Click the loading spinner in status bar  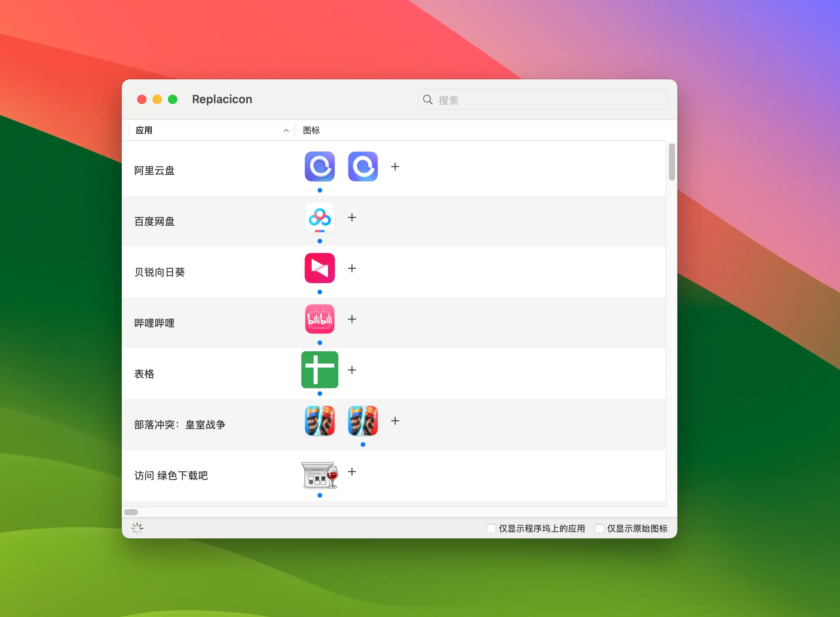[x=137, y=528]
